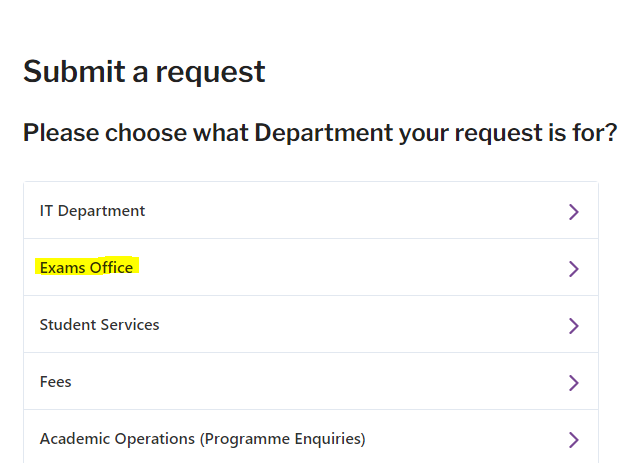Click the word Submit in the page title
The height and width of the screenshot is (463, 638).
click(72, 72)
